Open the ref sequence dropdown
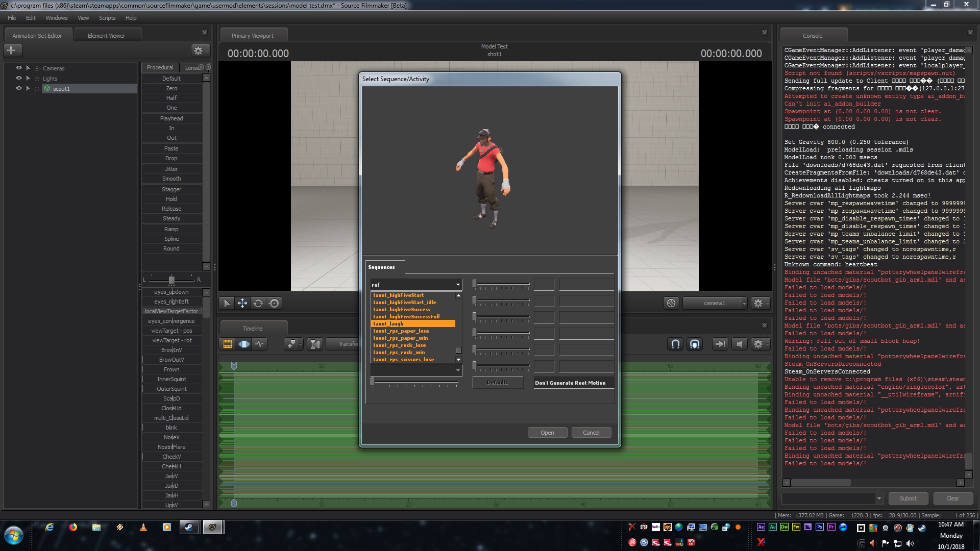The height and width of the screenshot is (551, 980). click(x=458, y=285)
